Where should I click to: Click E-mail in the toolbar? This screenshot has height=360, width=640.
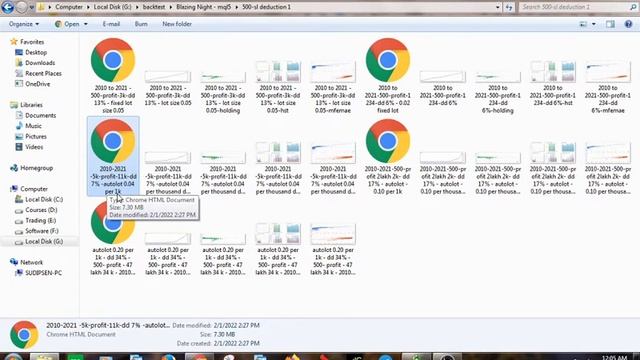[x=111, y=24]
